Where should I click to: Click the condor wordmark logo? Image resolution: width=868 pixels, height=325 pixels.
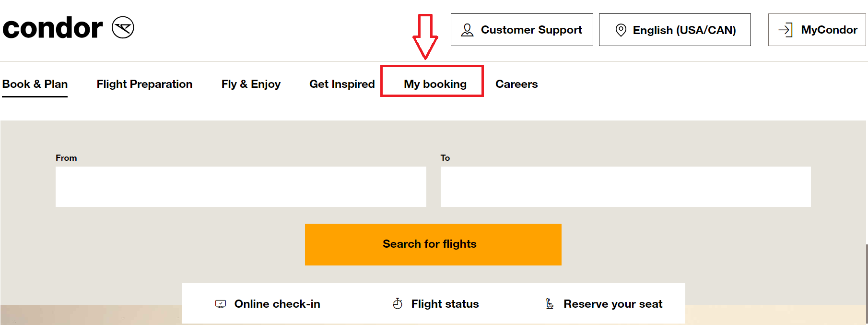tap(53, 28)
